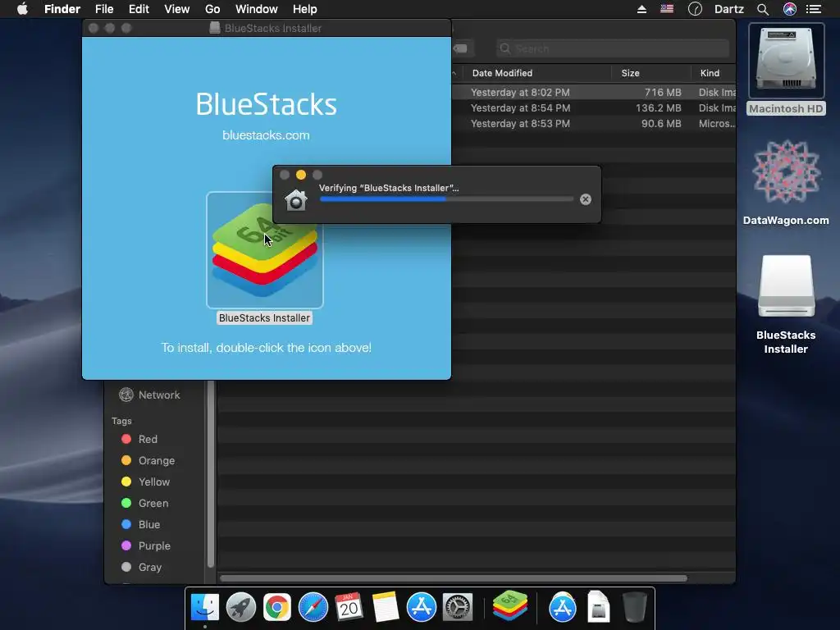
Task: Open System Preferences from the Dock
Action: tap(458, 608)
